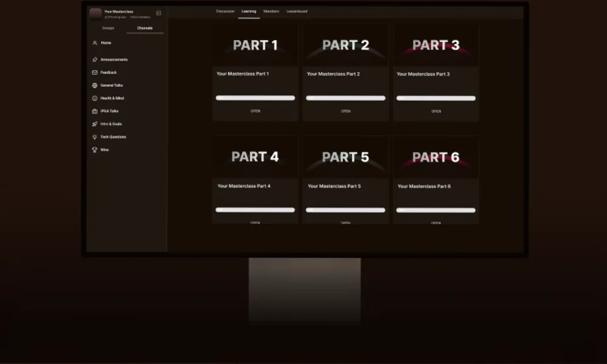Click the Tech Questions lightbulb icon
607x364 pixels.
95,137
